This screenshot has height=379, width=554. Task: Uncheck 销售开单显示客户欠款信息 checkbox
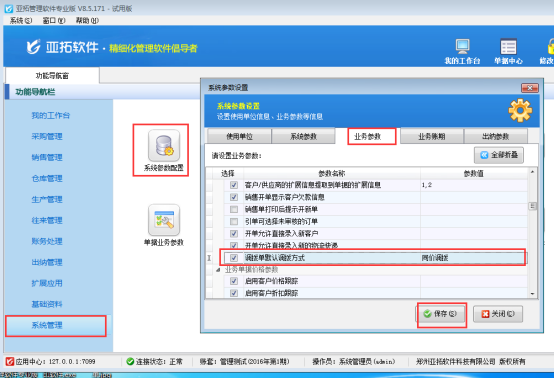pyautogui.click(x=234, y=197)
